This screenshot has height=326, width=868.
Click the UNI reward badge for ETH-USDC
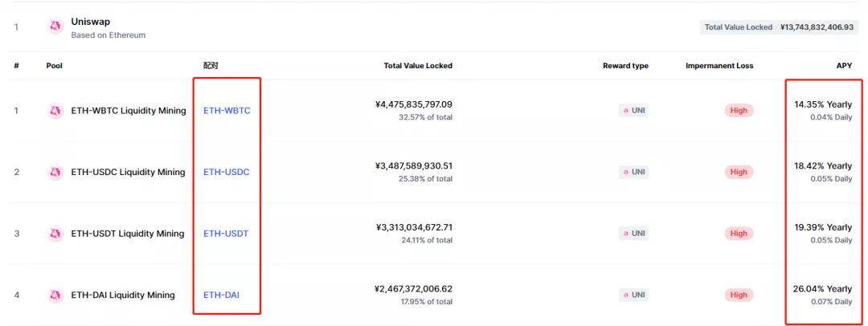click(x=634, y=172)
